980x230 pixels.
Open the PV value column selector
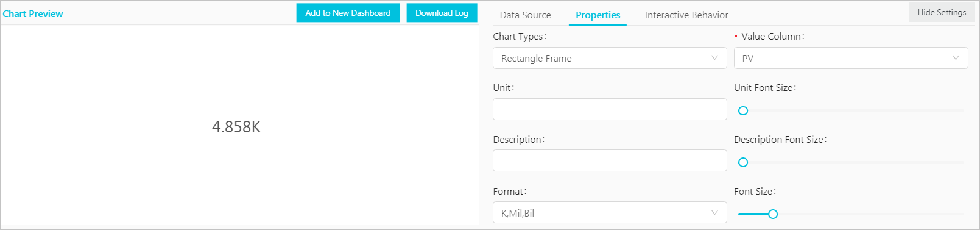point(851,58)
